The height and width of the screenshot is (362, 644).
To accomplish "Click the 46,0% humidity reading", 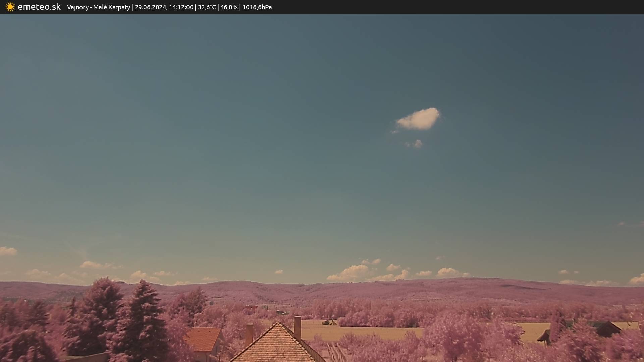I will click(x=229, y=7).
